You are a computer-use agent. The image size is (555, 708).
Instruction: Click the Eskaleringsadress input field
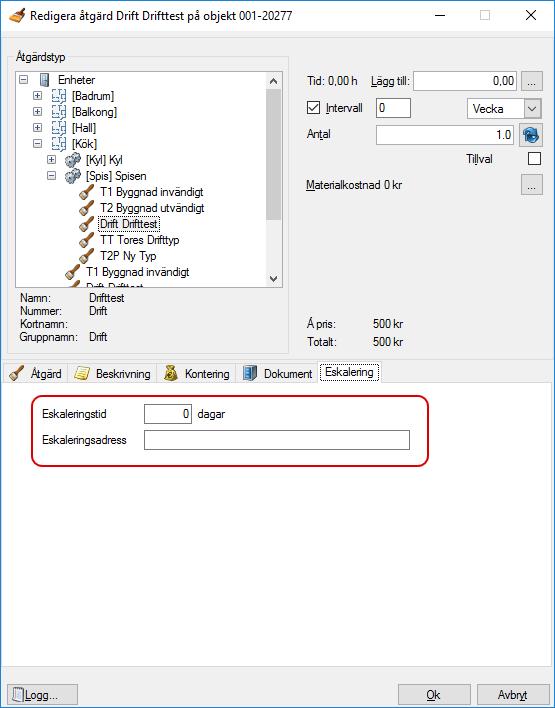(x=277, y=440)
